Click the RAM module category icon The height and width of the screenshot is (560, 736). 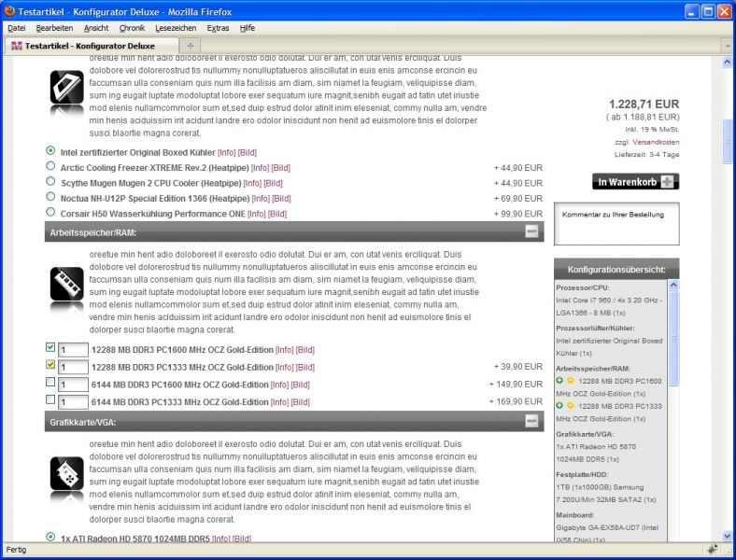tap(66, 284)
